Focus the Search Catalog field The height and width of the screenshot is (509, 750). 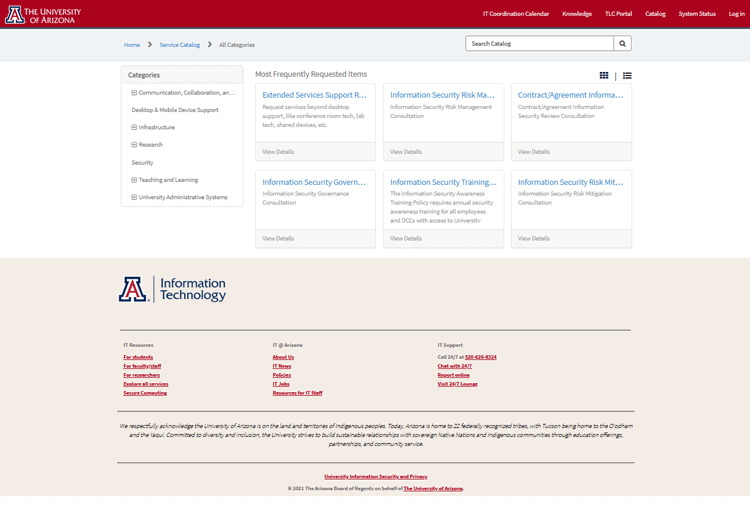(540, 44)
